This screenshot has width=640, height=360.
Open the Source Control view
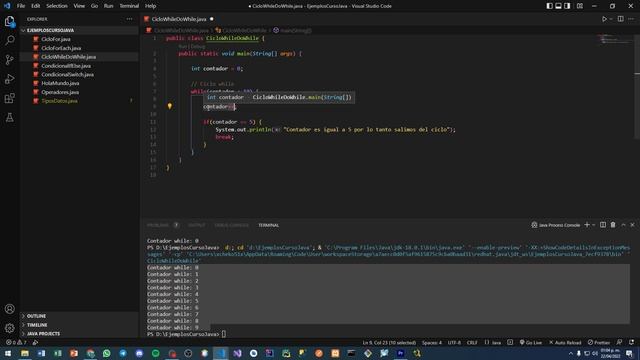[9, 60]
